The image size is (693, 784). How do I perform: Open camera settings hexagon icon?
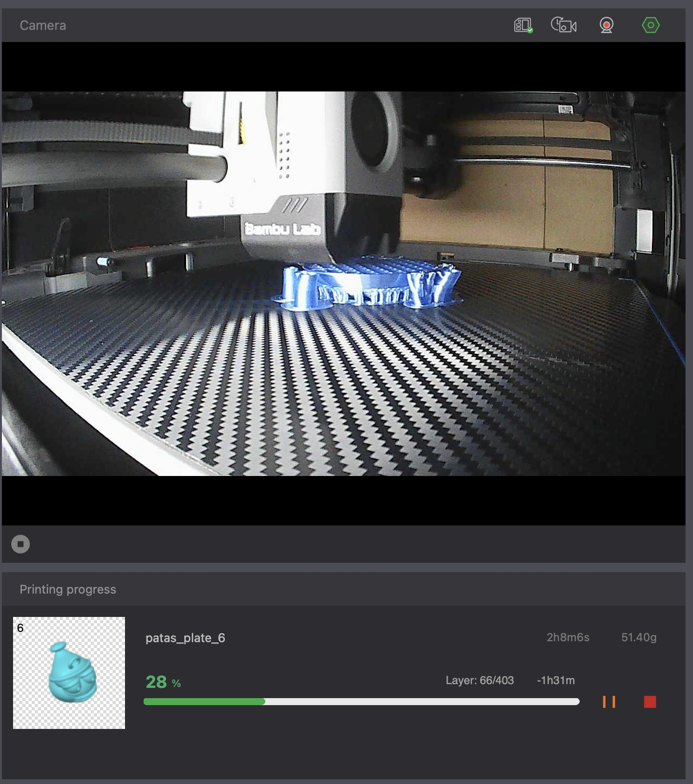pos(651,25)
